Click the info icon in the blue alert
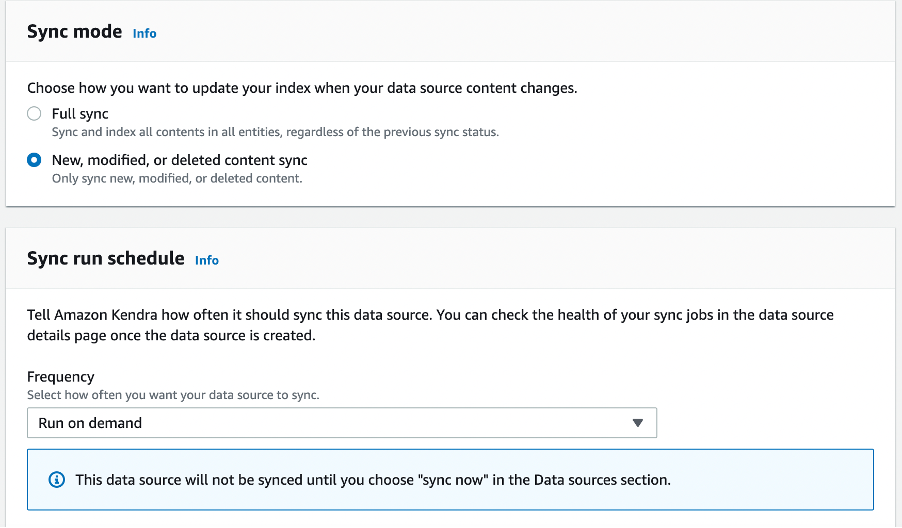The width and height of the screenshot is (902, 528). pos(57,480)
